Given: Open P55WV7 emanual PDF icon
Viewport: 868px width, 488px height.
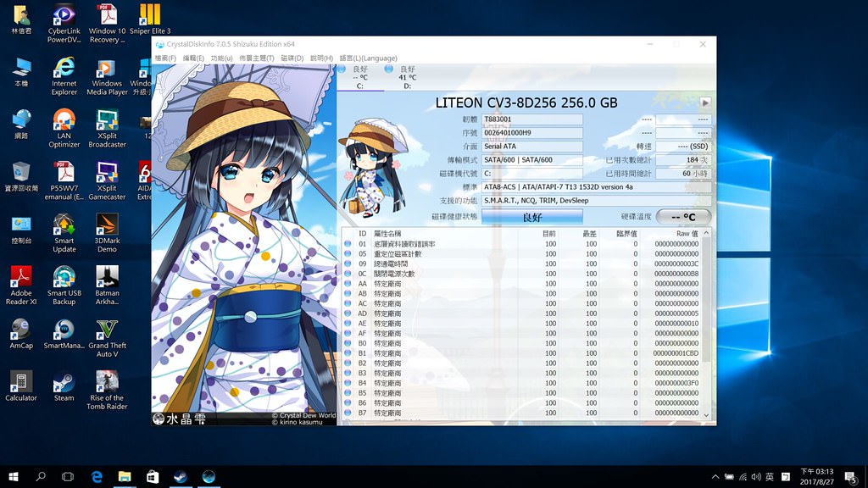Looking at the screenshot, I should (x=64, y=181).
